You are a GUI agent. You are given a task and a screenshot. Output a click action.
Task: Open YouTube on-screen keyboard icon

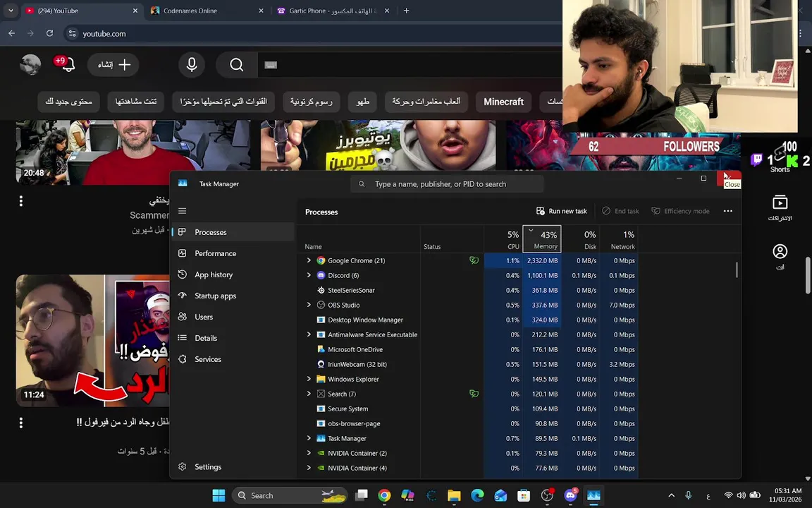[x=271, y=66]
